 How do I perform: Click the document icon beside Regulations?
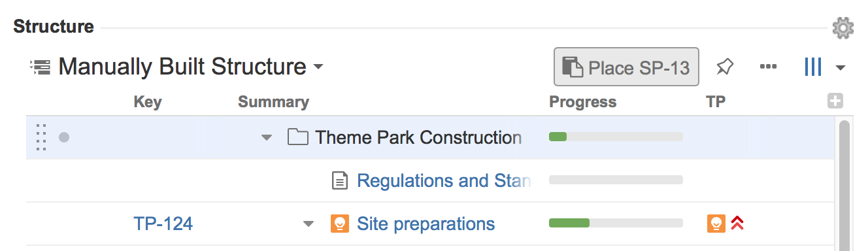(340, 180)
